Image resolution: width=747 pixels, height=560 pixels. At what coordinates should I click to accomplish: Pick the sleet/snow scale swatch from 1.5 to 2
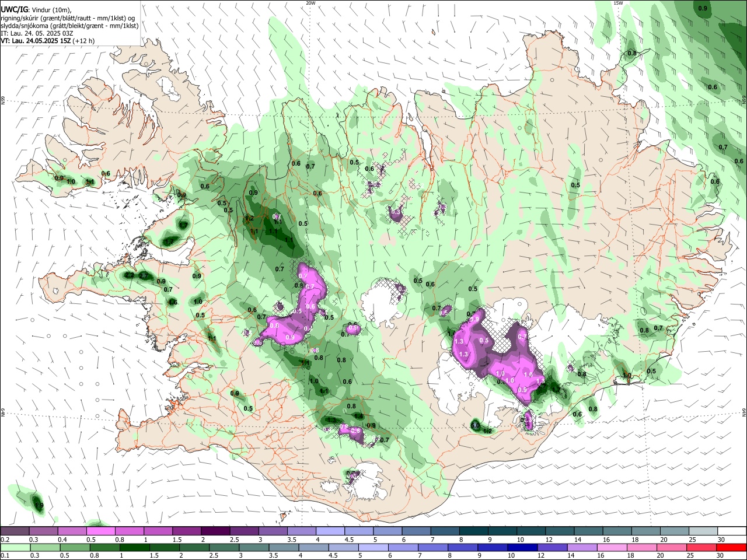pyautogui.click(x=186, y=531)
